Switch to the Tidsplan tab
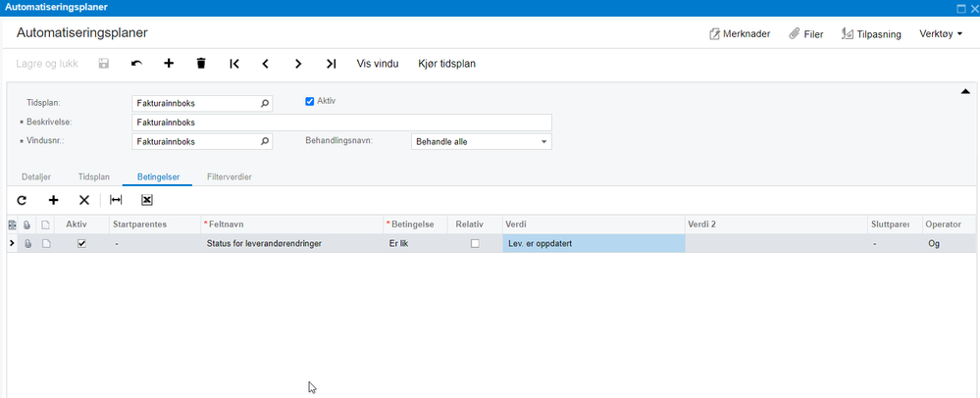 (94, 176)
